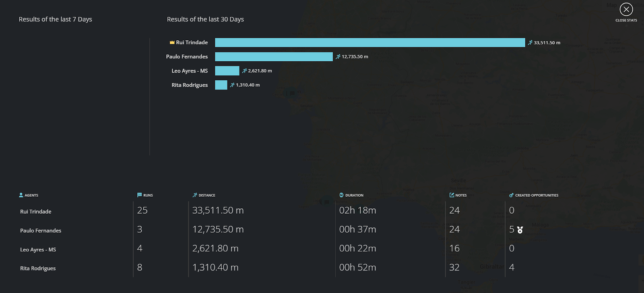The image size is (644, 293).
Task: Click the DISTANCE column header
Action: click(x=207, y=195)
